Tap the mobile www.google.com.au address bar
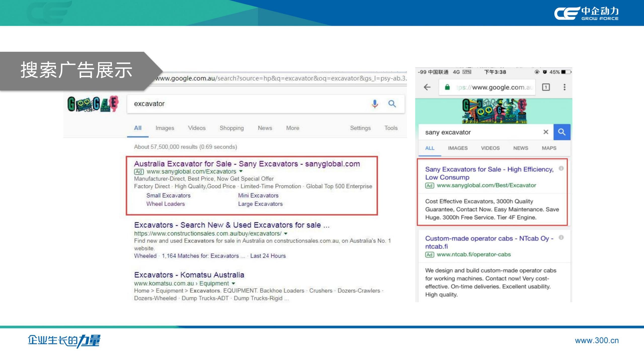Image resolution: width=644 pixels, height=362 pixels. point(487,87)
